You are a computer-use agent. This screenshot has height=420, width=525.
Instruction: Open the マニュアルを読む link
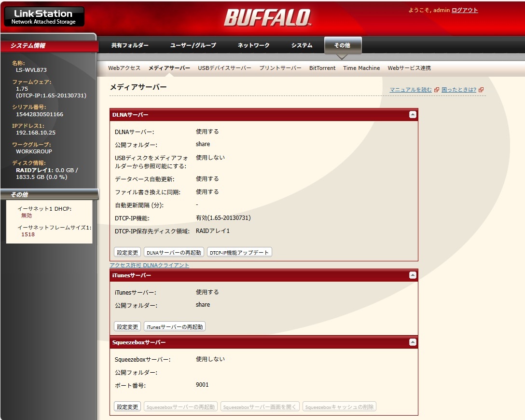[x=411, y=90]
